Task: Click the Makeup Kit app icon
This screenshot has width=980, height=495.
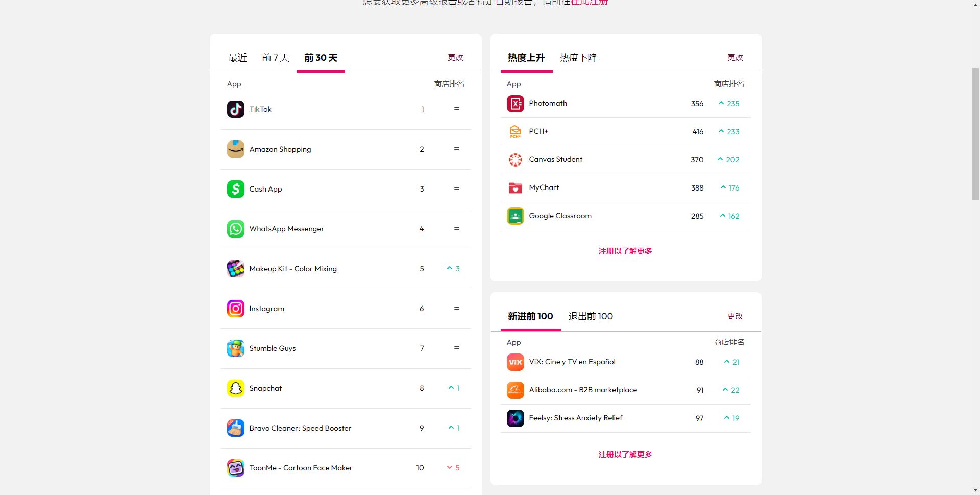Action: tap(235, 269)
